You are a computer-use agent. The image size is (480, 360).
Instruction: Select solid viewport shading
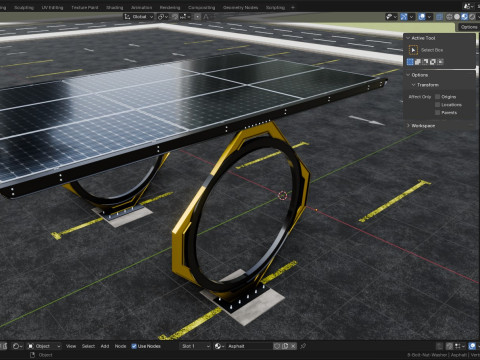457,17
